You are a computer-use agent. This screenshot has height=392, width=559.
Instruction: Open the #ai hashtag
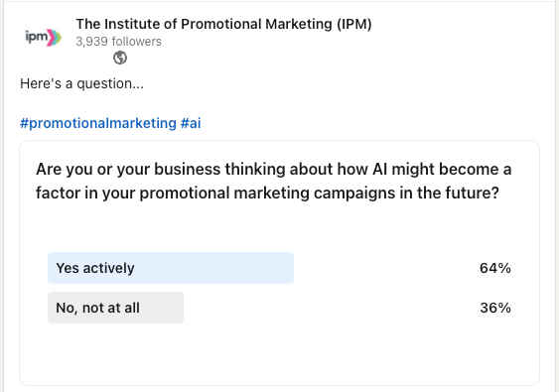point(191,123)
